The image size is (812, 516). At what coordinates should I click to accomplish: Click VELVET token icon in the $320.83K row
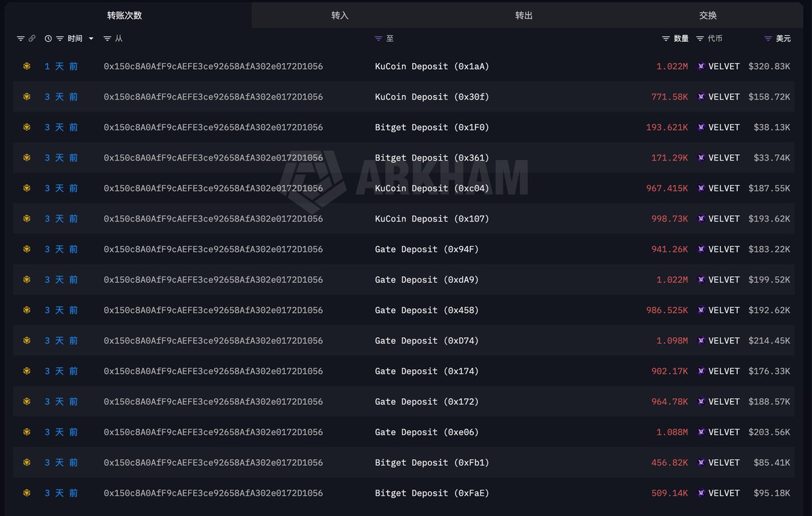701,66
